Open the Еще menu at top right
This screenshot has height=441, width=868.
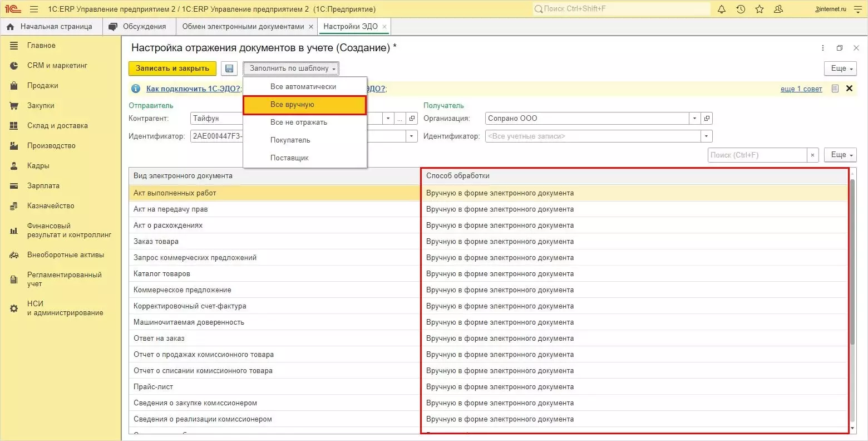pyautogui.click(x=841, y=68)
